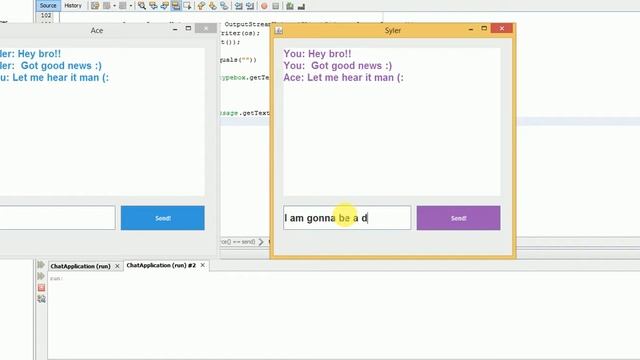The height and width of the screenshot is (360, 640).
Task: Click the Back navigation icon in editor toolbar
Action: [x=107, y=6]
